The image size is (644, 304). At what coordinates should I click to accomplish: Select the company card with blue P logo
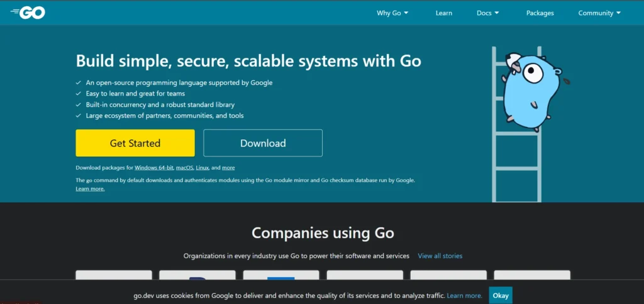(197, 275)
